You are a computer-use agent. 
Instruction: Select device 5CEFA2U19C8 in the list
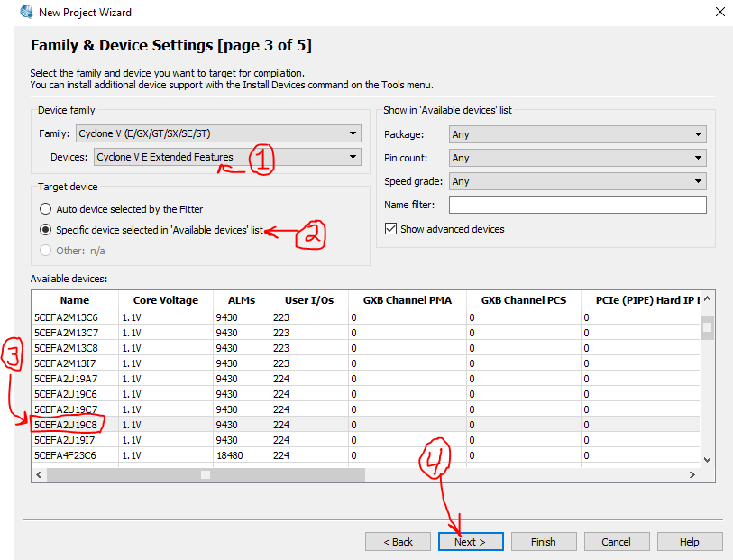tap(66, 424)
